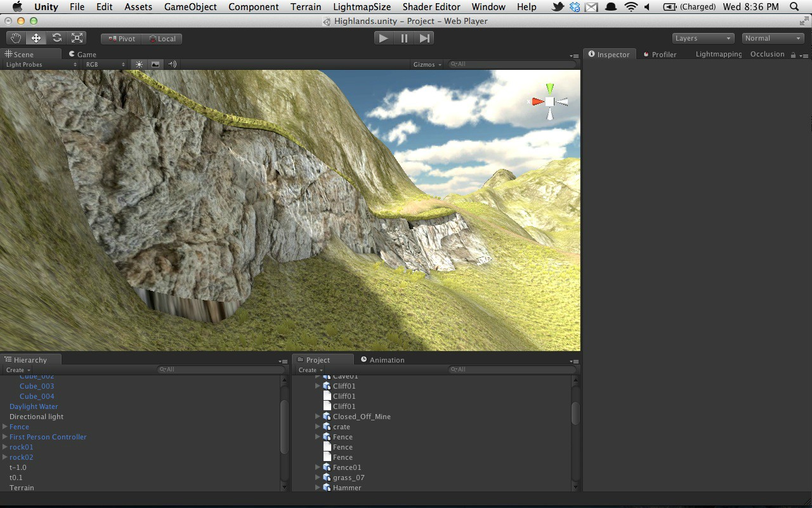The width and height of the screenshot is (812, 508).
Task: Open the Terrain menu in the menu bar
Action: click(x=306, y=7)
